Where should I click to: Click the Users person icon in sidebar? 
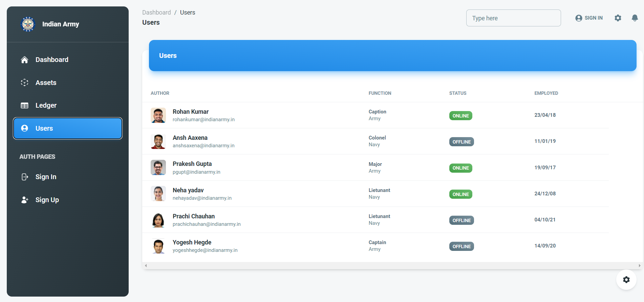tap(24, 128)
